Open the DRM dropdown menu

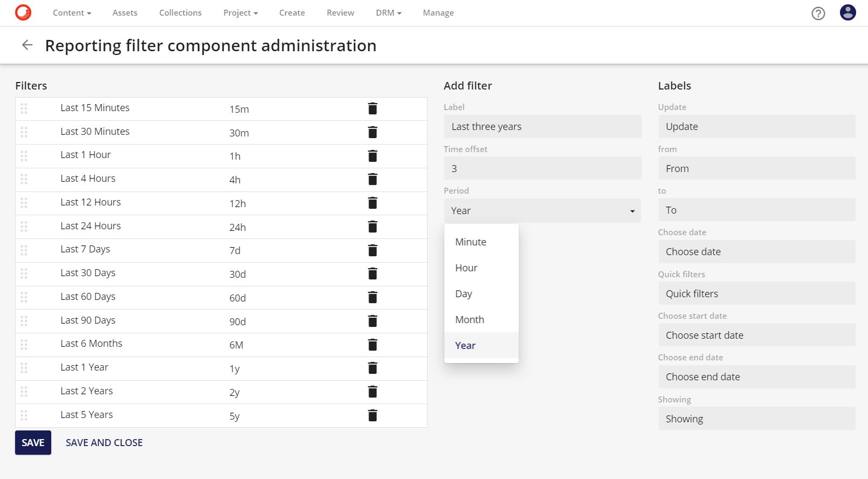coord(389,13)
